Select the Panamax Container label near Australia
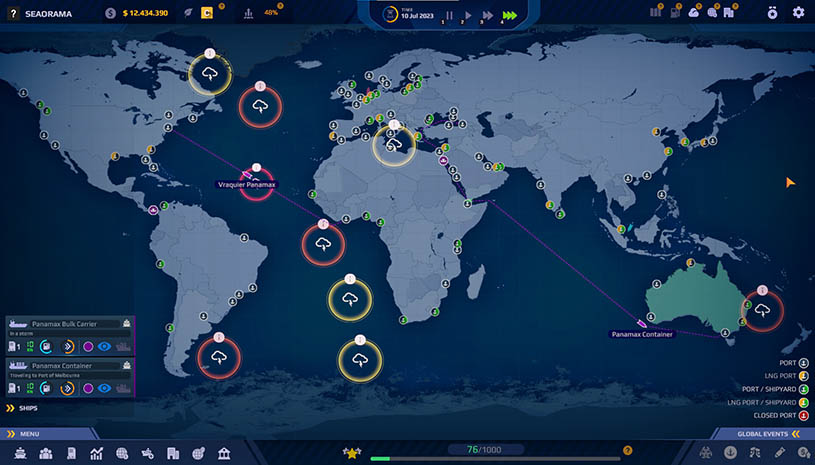 [641, 334]
